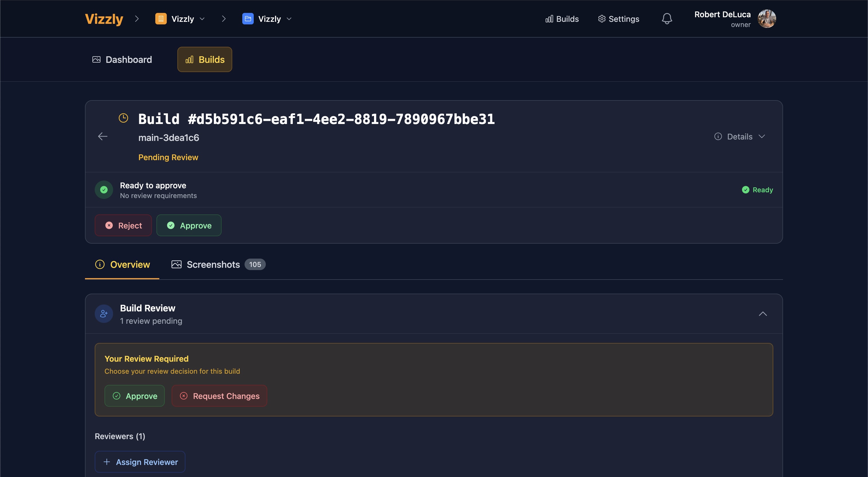Click the Vizzly logo in header
The height and width of the screenshot is (477, 868).
pyautogui.click(x=104, y=19)
